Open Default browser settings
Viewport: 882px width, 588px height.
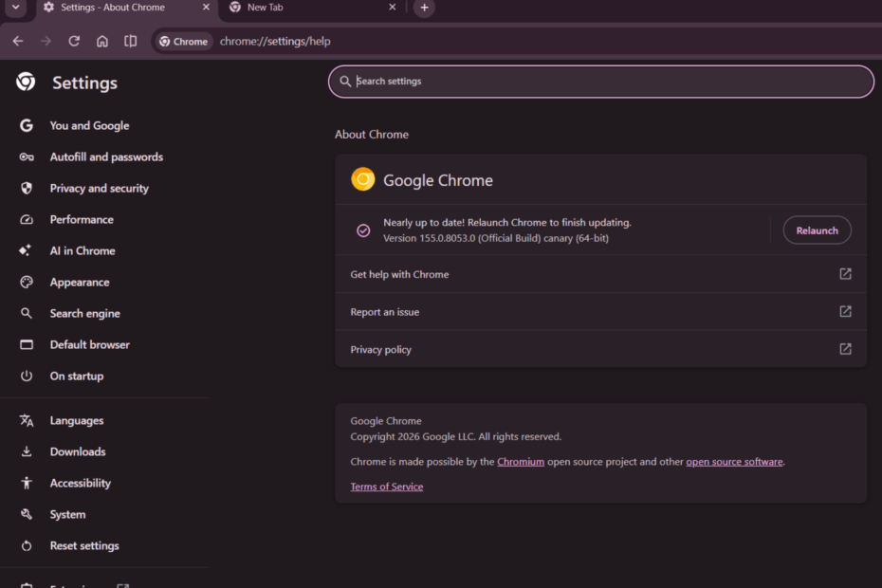click(x=89, y=345)
